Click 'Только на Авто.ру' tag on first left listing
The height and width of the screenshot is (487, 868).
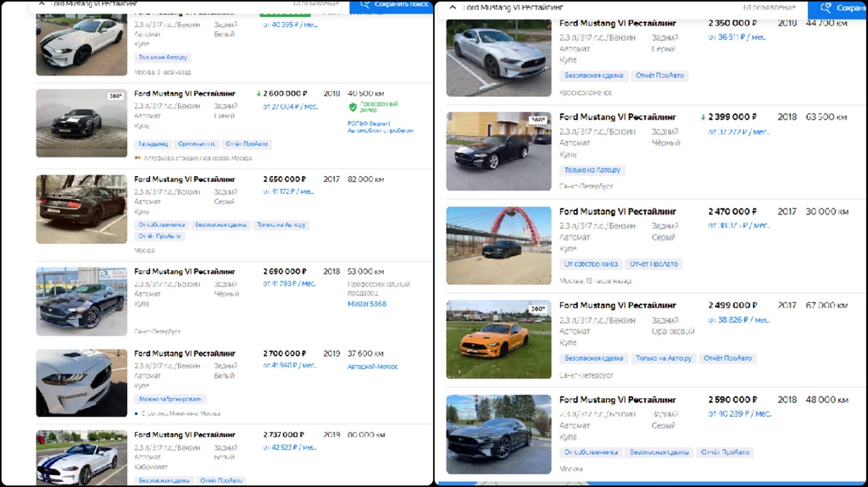(163, 58)
